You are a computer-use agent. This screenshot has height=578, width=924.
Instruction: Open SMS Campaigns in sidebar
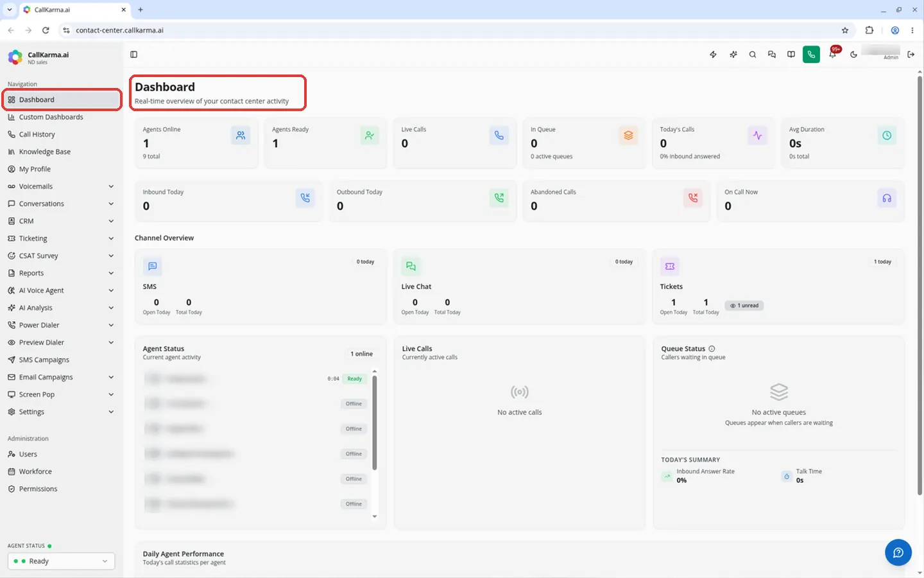62,360
